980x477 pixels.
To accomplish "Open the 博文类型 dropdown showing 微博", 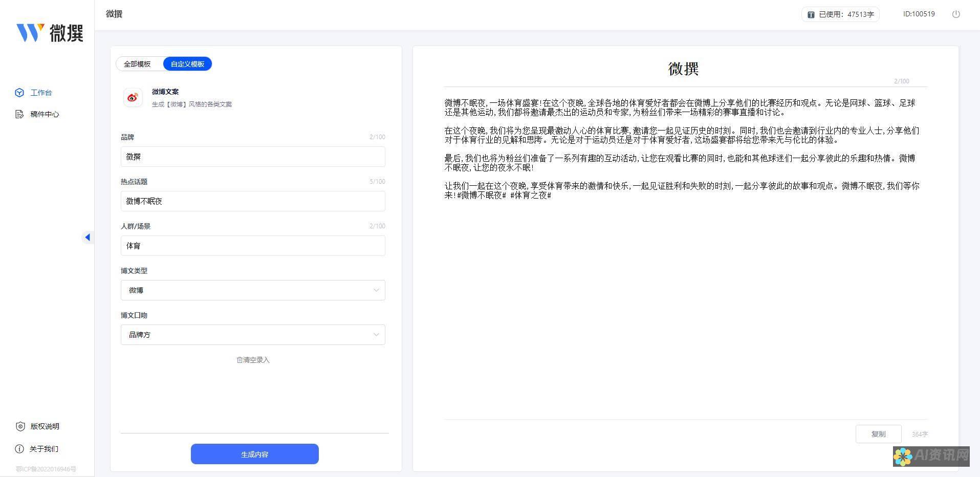I will point(253,290).
